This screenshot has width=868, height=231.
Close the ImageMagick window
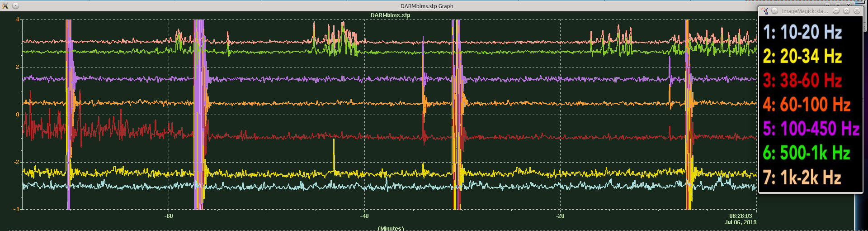point(857,11)
